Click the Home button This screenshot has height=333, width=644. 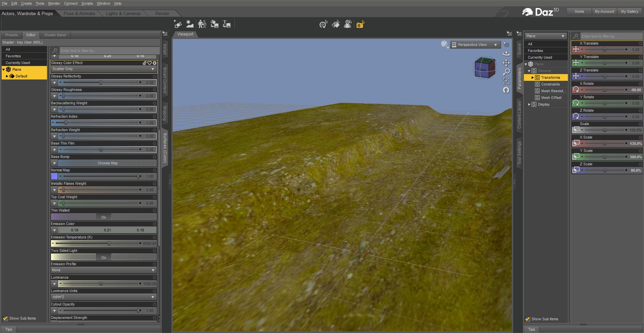coord(579,11)
